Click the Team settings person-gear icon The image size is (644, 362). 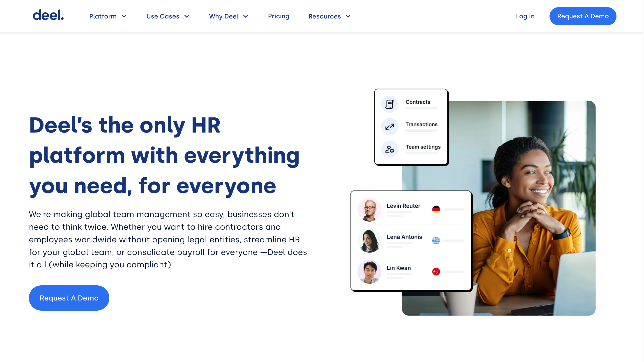tap(389, 149)
